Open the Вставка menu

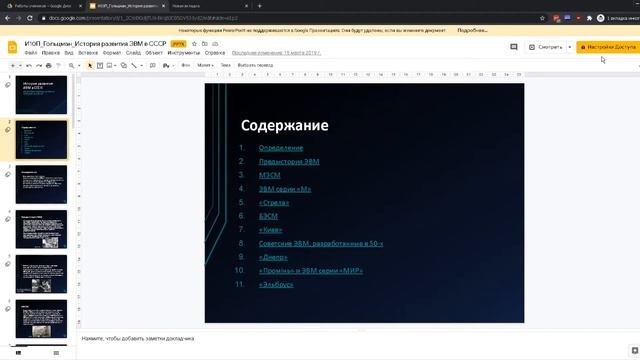(x=88, y=53)
